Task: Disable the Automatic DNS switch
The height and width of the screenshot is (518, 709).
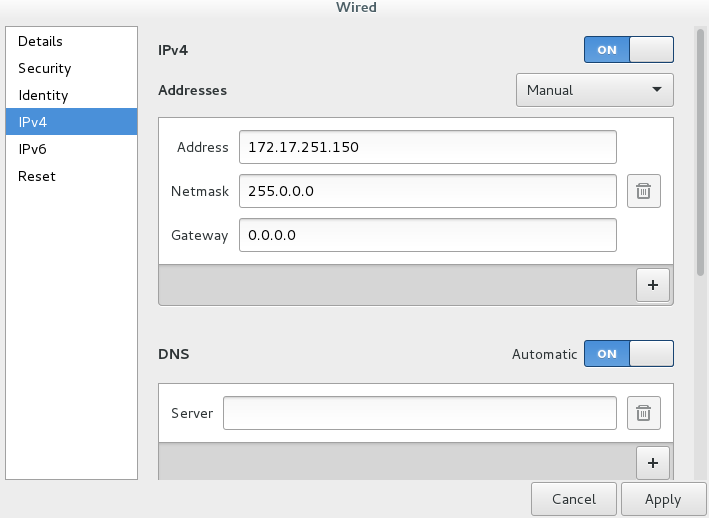Action: [628, 354]
